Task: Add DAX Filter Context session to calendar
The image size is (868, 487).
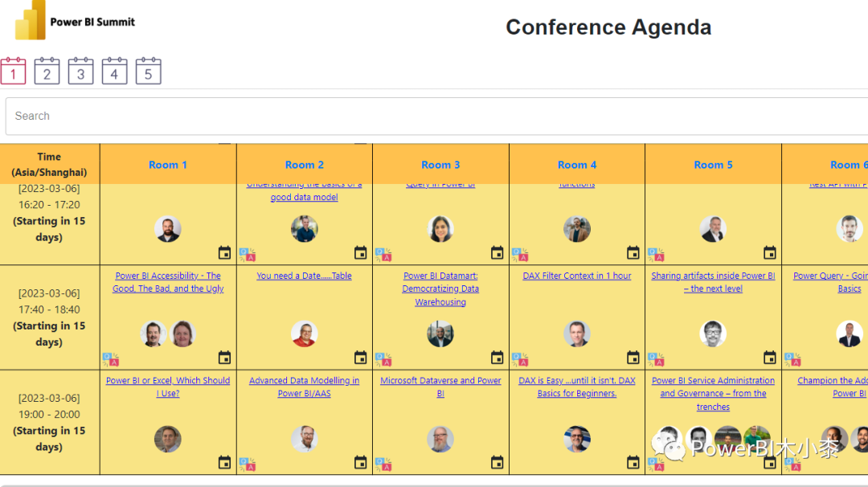Action: (633, 358)
